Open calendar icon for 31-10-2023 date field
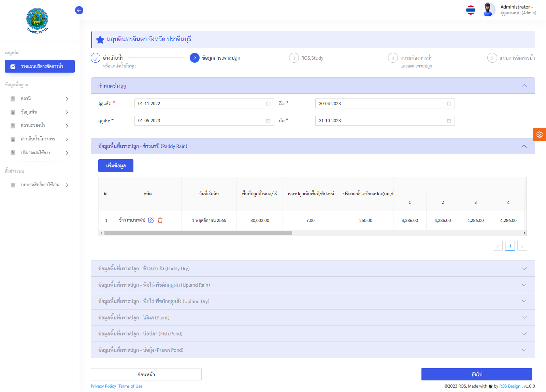Viewport: 546px width, 392px height. click(449, 121)
